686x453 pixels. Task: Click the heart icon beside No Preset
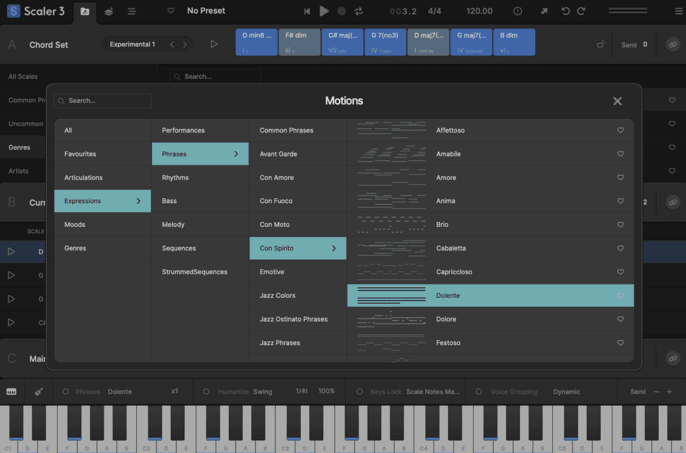pos(170,11)
